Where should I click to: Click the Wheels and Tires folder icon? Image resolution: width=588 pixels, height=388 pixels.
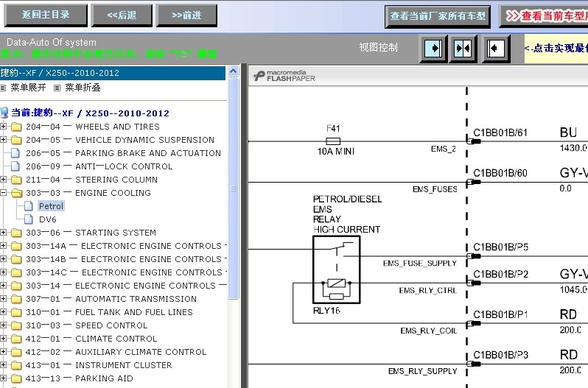(x=16, y=127)
